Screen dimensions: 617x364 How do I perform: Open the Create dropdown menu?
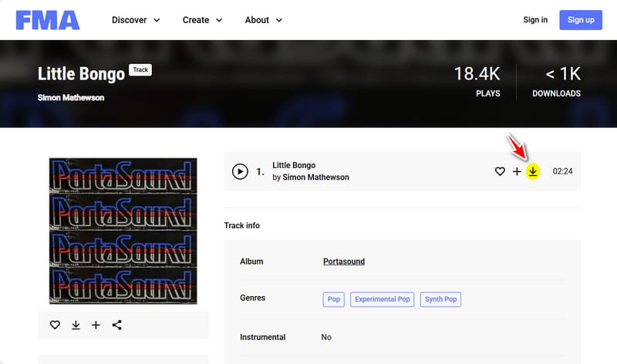tap(202, 20)
